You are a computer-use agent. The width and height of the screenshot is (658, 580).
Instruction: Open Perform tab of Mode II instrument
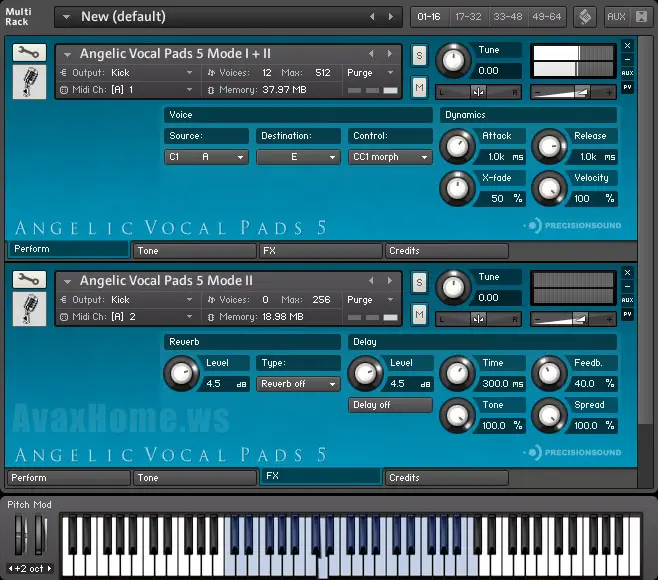coord(69,478)
